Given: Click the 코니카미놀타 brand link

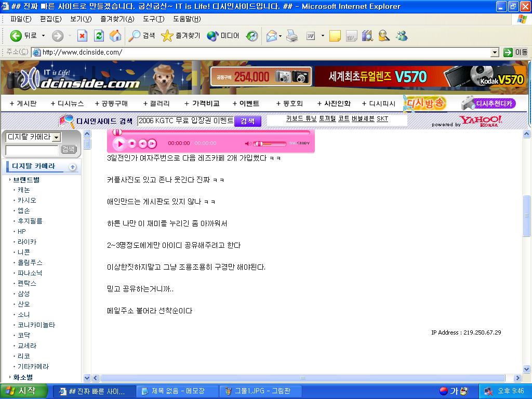Looking at the screenshot, I should [36, 325].
